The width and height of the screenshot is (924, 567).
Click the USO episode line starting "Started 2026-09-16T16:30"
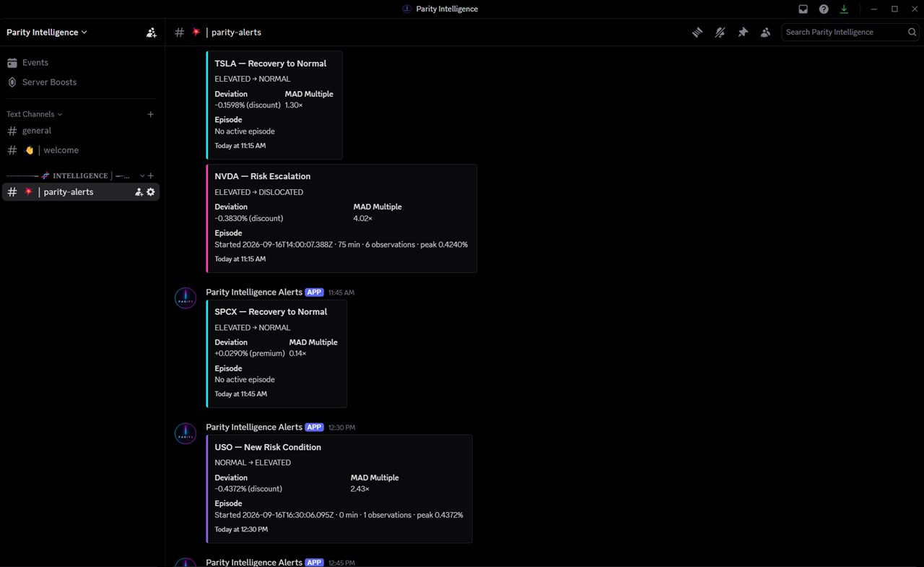point(339,516)
